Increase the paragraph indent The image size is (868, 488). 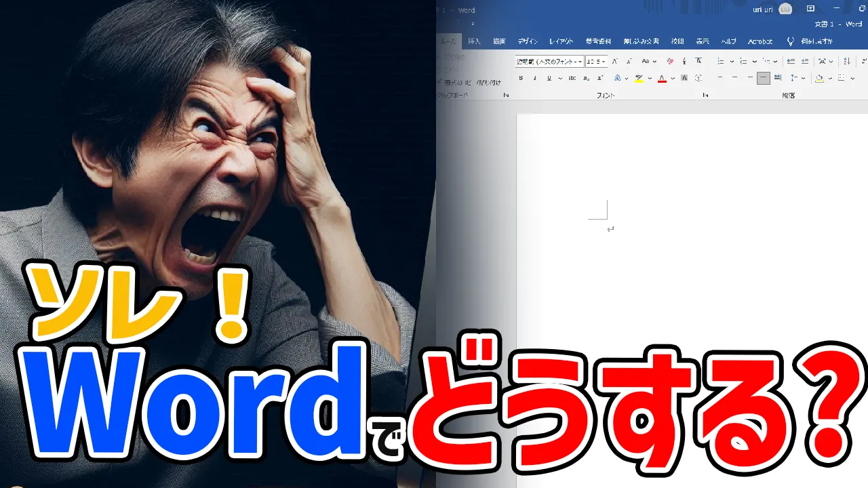click(x=804, y=62)
